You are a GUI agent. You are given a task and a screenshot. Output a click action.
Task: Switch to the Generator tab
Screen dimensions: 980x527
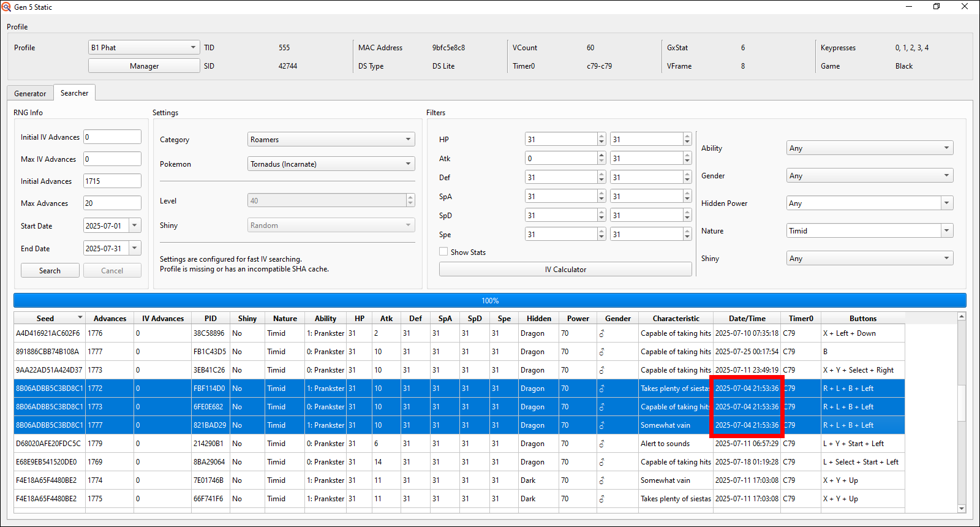tap(30, 94)
